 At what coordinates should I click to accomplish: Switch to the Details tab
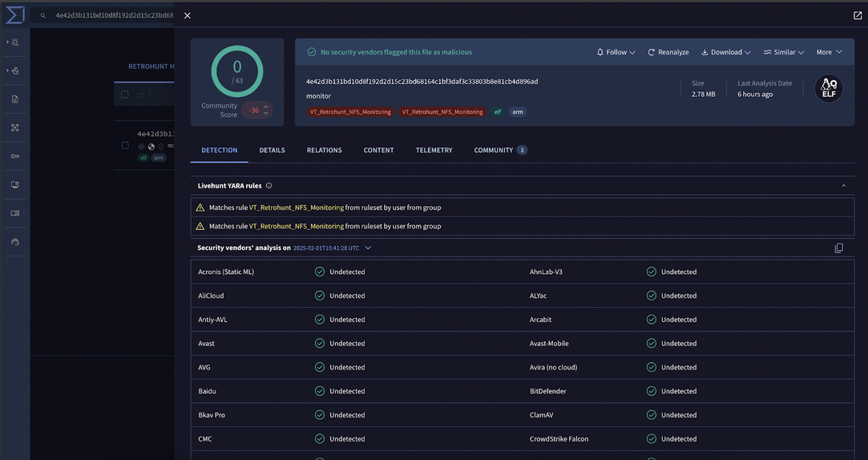[x=272, y=150]
